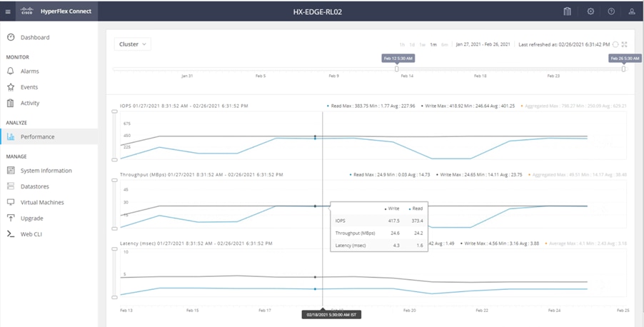Select the 1w time range
This screenshot has height=327, width=644.
422,45
